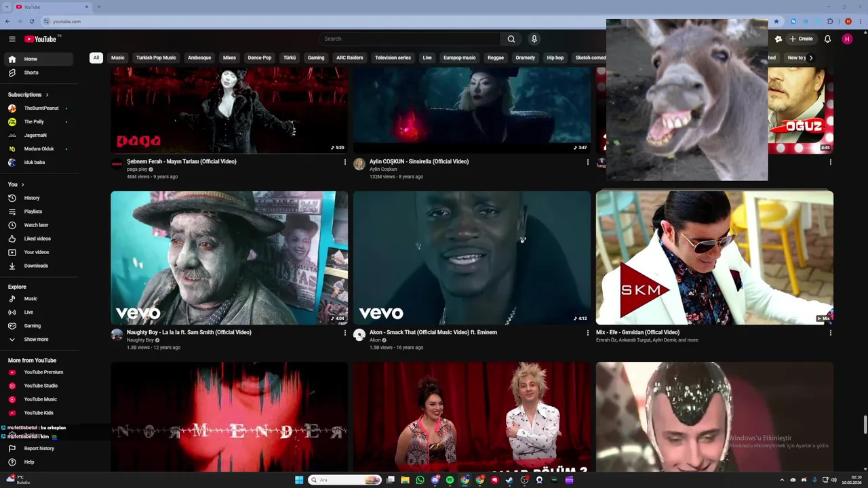868x488 pixels.
Task: Expand Show more under Explore
Action: [39, 340]
